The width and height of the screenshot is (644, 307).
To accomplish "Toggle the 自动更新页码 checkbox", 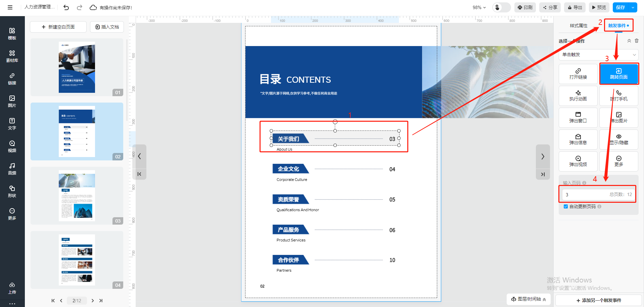I will [566, 206].
